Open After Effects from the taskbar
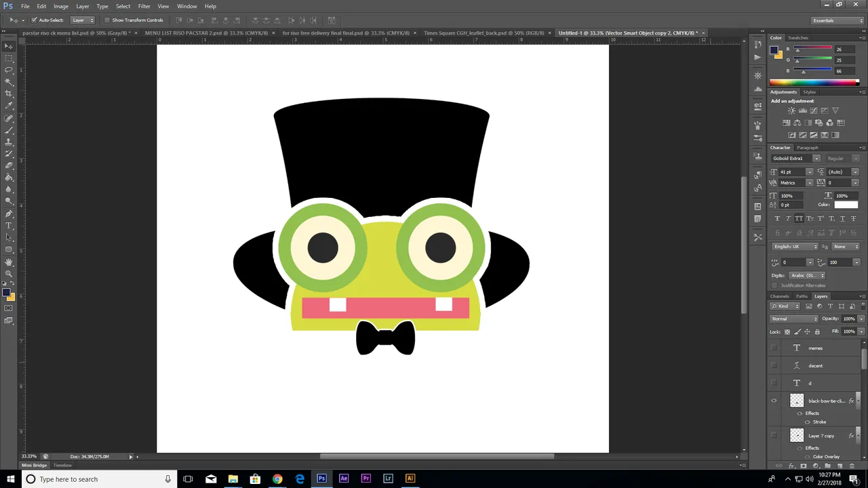868x488 pixels. tap(344, 479)
